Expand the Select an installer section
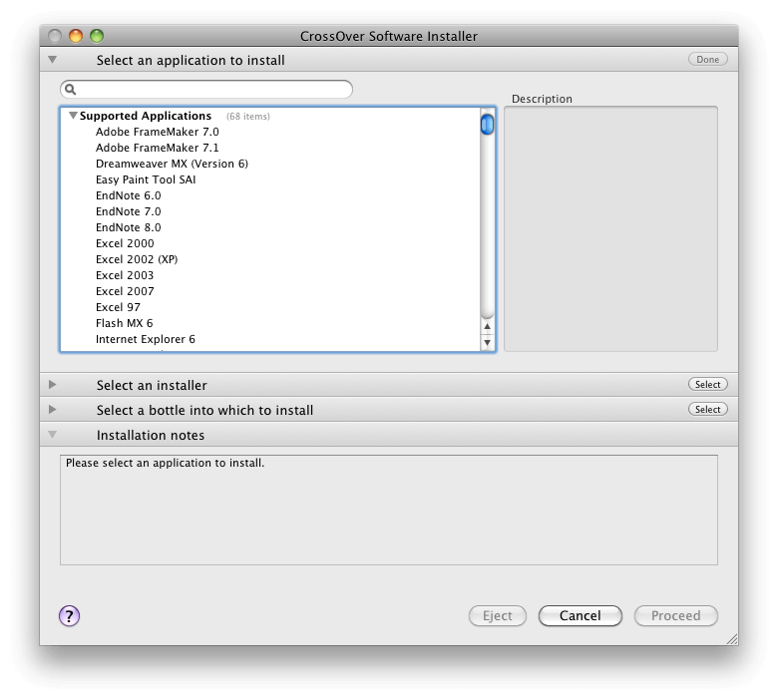Screen dimensions: 778x700 [x=53, y=385]
